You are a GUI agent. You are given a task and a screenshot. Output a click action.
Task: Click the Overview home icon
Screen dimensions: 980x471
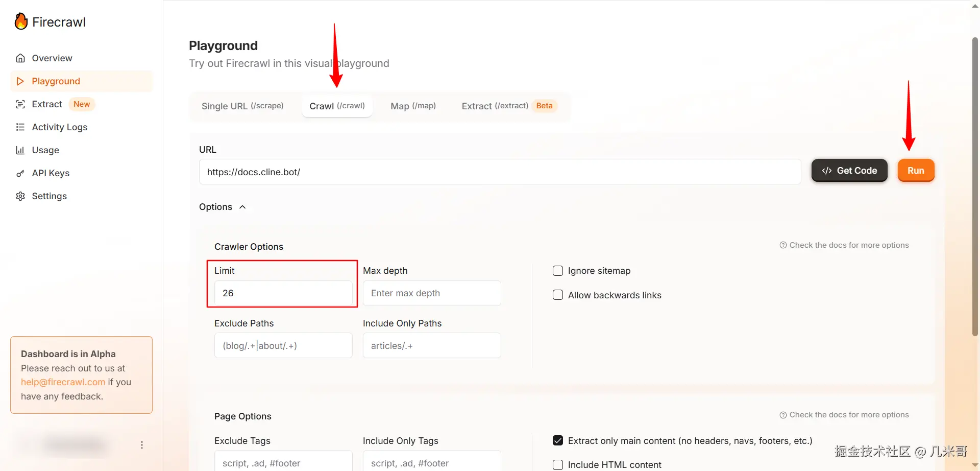(20, 58)
